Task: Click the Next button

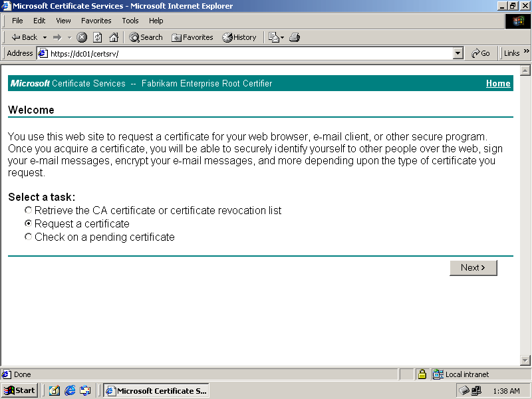Action: coord(473,267)
